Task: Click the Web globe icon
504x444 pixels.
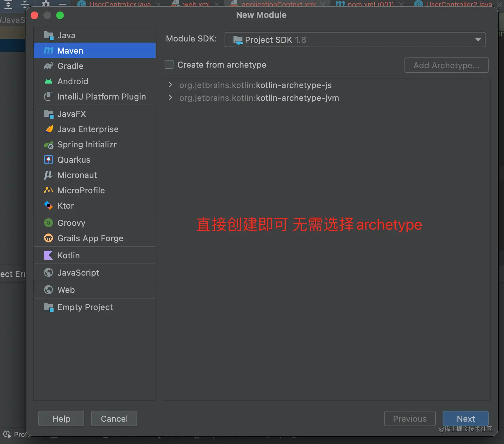Action: pos(49,290)
